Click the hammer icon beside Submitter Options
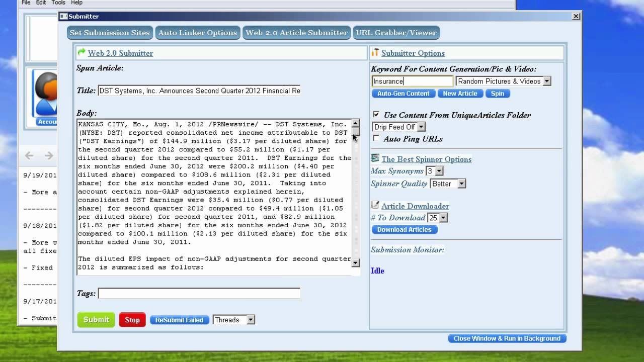The height and width of the screenshot is (362, 644). [375, 52]
